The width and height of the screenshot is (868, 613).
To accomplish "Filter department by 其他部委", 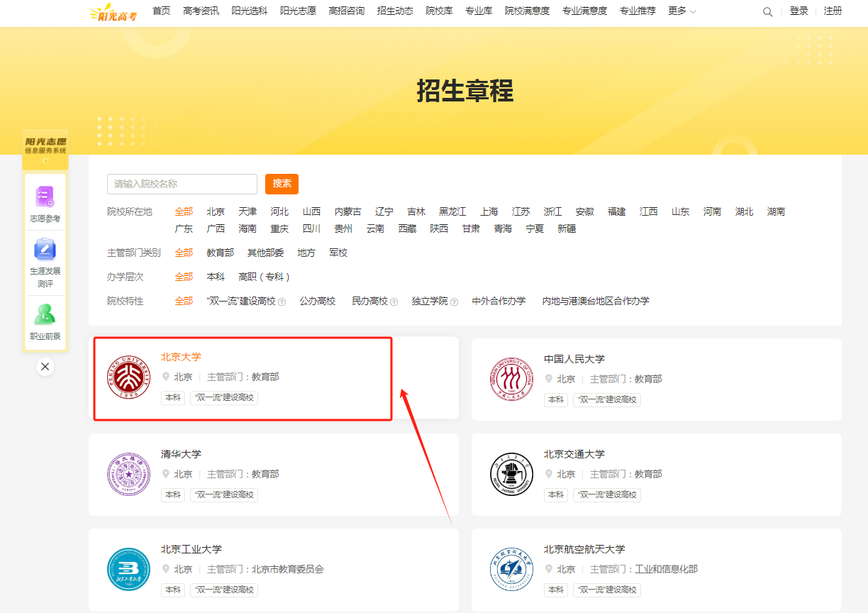I will tap(265, 253).
